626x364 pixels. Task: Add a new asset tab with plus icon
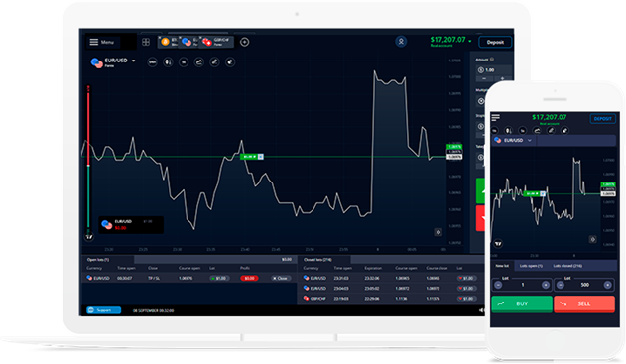point(245,42)
